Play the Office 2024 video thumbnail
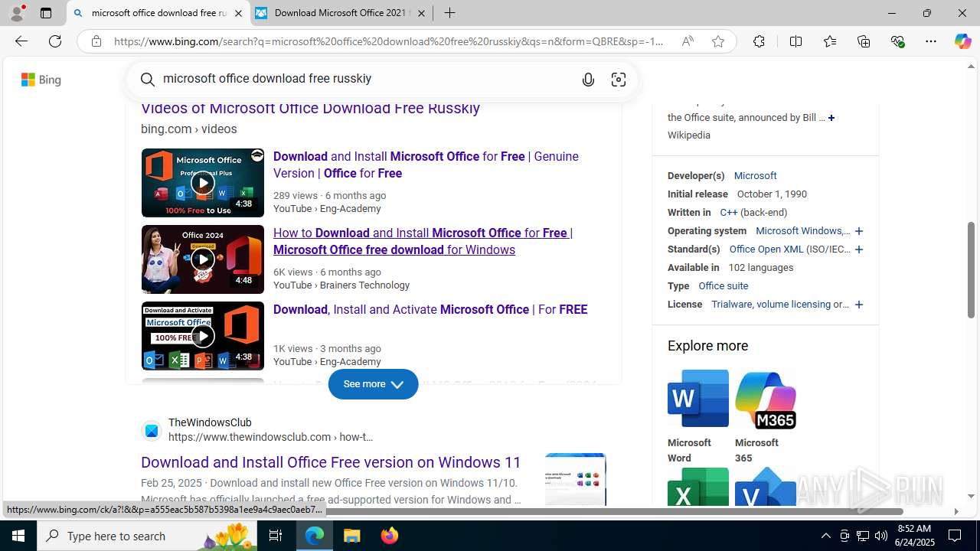The height and width of the screenshot is (551, 980). point(202,259)
